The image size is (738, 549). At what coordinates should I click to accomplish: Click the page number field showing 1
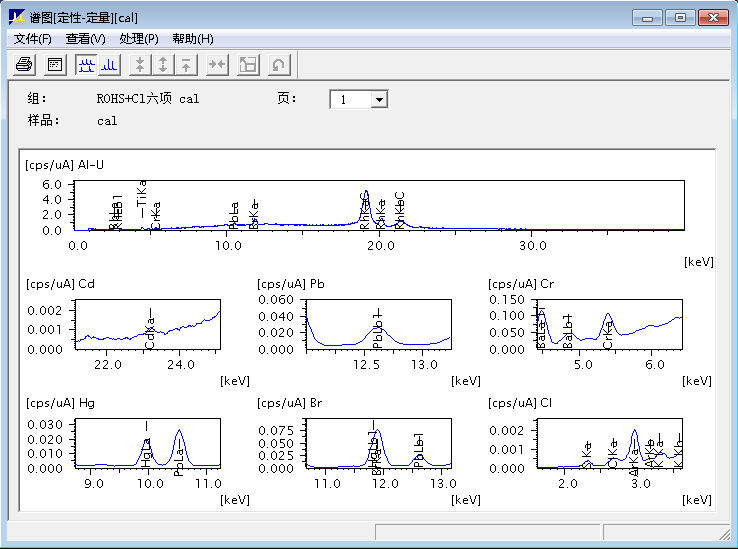350,100
